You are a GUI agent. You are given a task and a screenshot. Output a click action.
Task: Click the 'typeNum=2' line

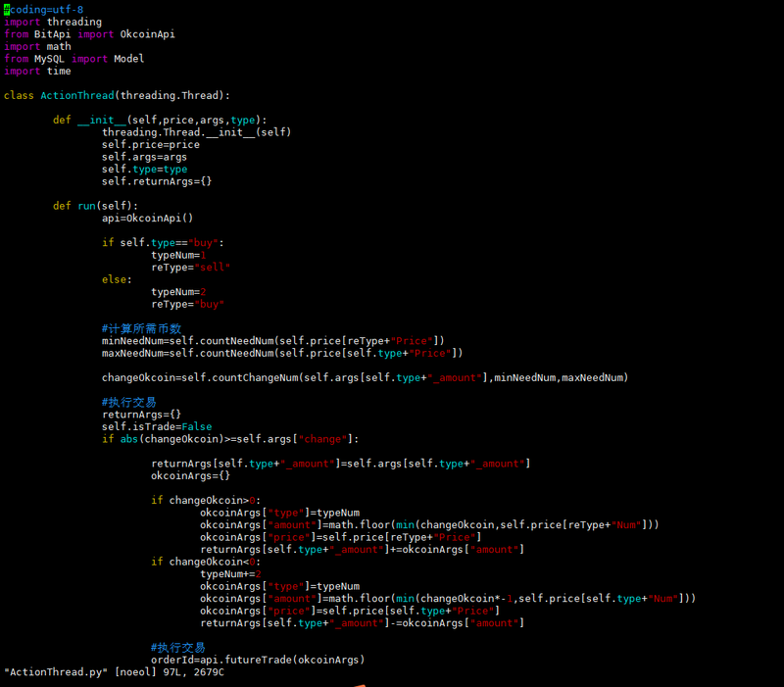178,291
